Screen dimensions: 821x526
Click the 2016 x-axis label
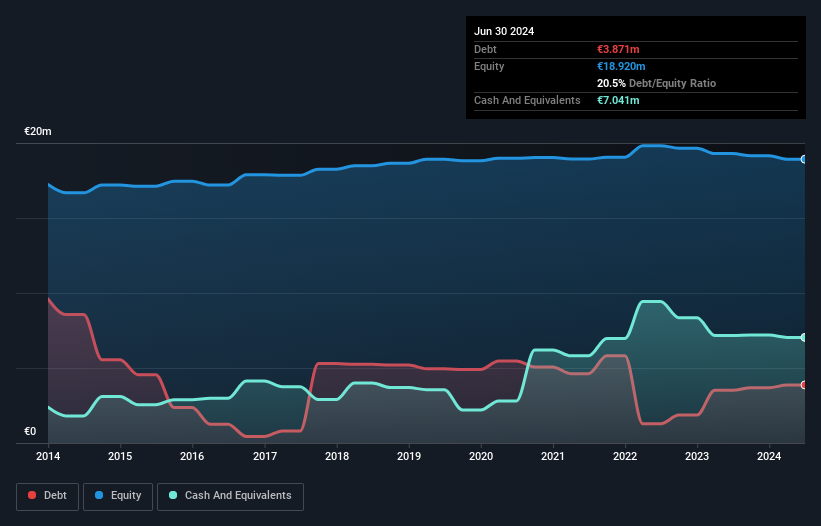[192, 456]
